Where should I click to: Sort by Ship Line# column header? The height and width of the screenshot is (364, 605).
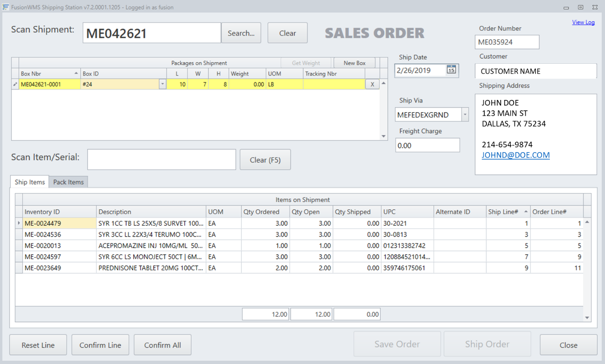pyautogui.click(x=508, y=212)
